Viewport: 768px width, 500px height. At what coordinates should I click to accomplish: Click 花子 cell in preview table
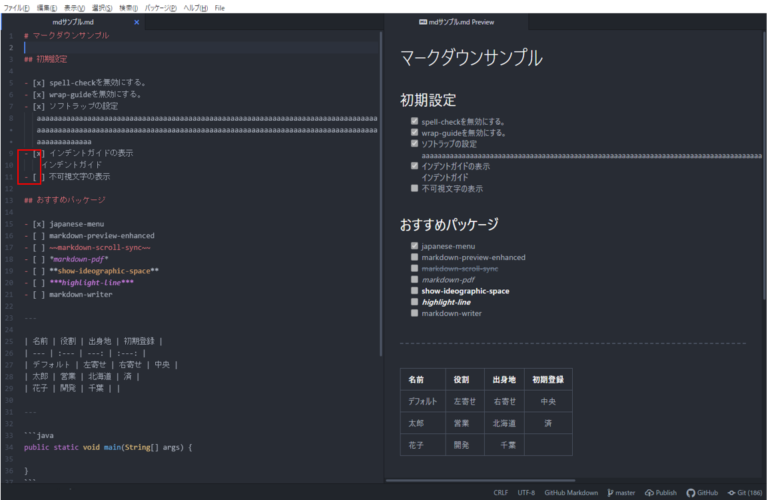pyautogui.click(x=423, y=445)
